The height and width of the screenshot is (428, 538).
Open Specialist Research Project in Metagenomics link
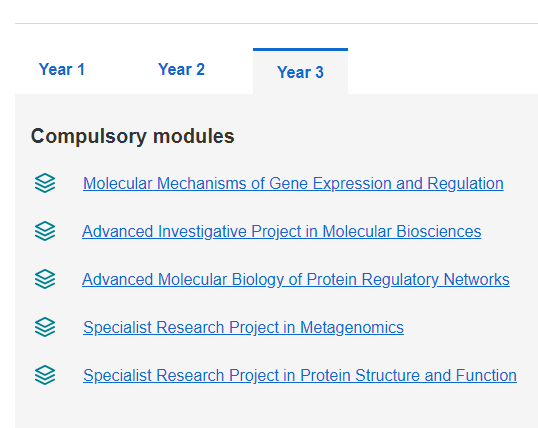coord(243,327)
